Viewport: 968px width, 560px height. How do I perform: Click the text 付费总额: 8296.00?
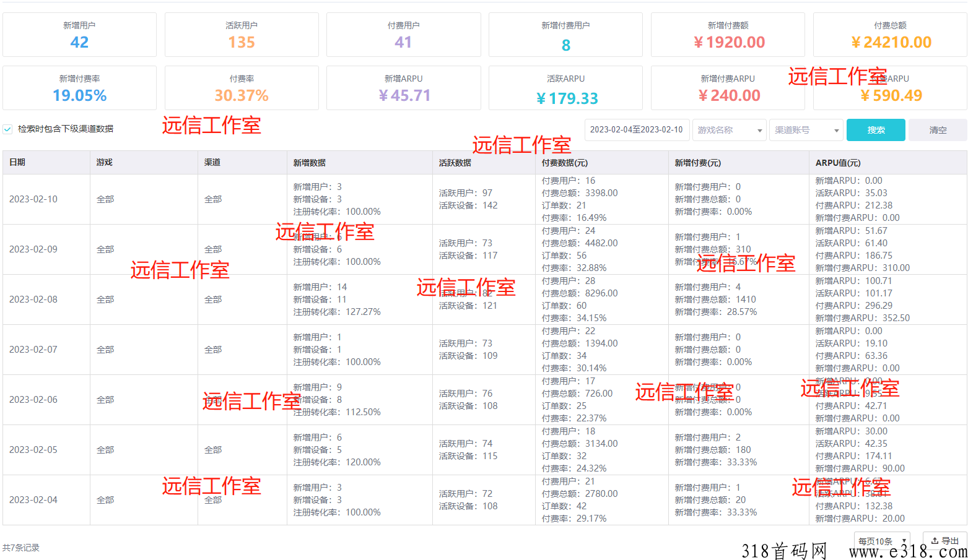point(580,293)
